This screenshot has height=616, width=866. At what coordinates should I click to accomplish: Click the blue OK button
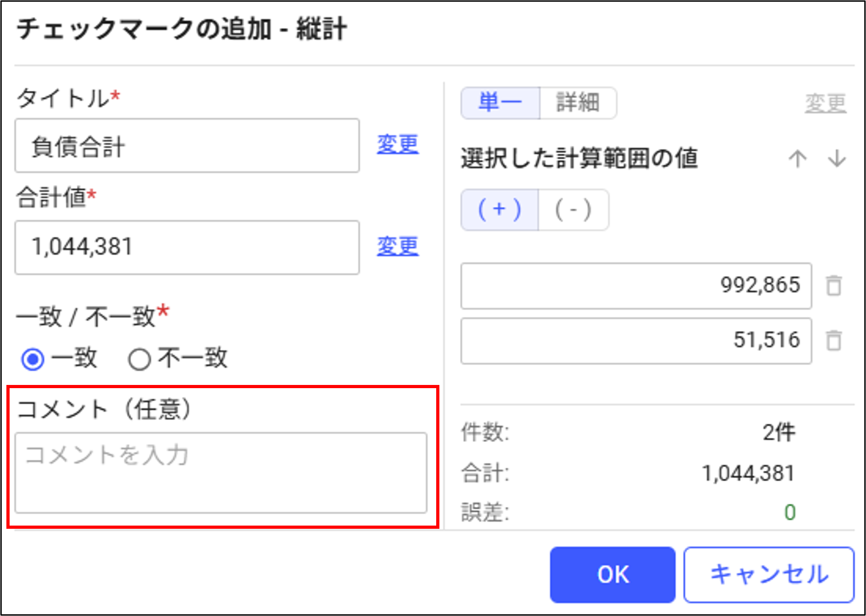point(613,574)
